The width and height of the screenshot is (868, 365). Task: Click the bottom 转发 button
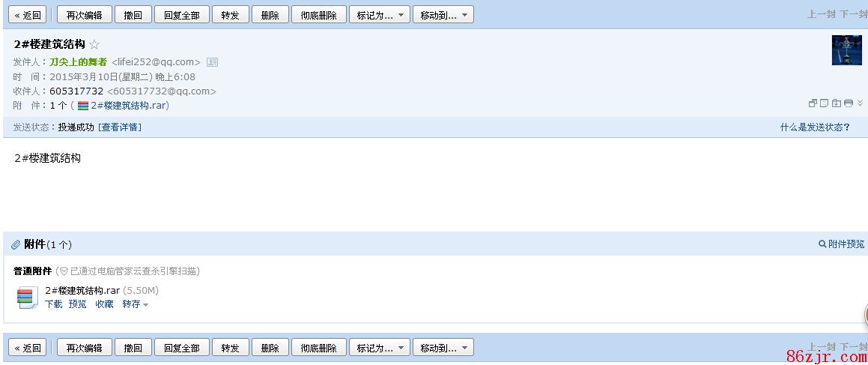point(230,348)
